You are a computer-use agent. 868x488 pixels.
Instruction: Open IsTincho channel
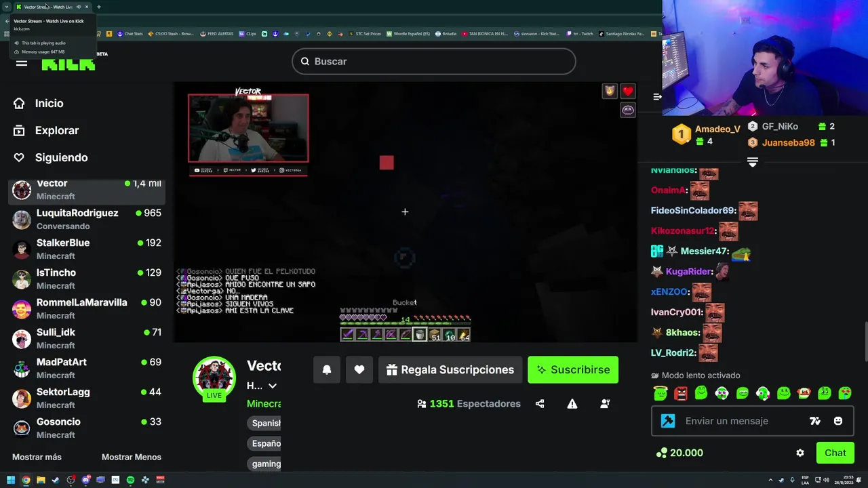[x=87, y=279]
